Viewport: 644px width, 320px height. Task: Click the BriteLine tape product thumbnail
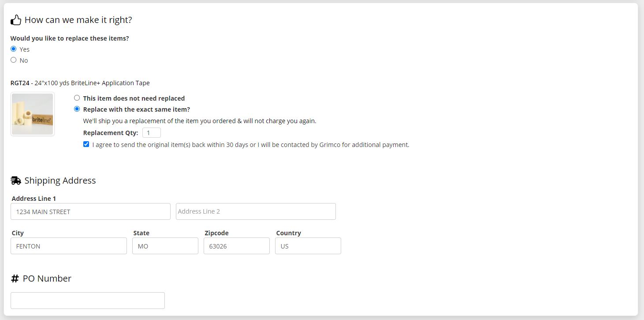tap(33, 114)
